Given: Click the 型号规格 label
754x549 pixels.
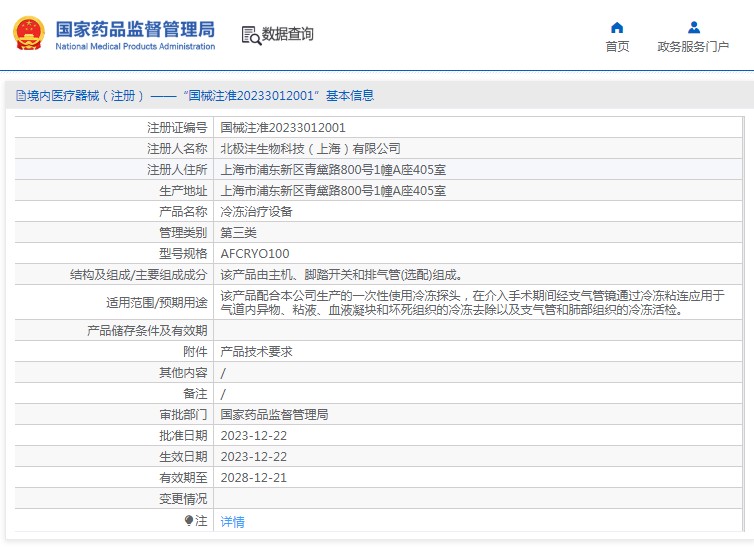Looking at the screenshot, I should coord(183,253).
